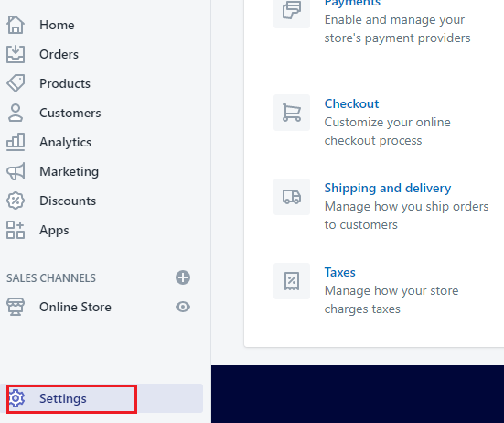Image resolution: width=504 pixels, height=423 pixels.
Task: Click "Enable and manage your store's payment providers"
Action: 397,29
